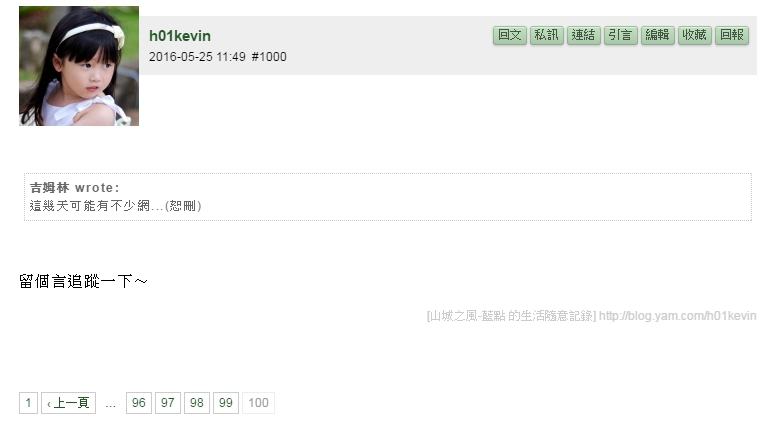Go to previous page 上一頁
The image size is (770, 426).
tap(68, 403)
